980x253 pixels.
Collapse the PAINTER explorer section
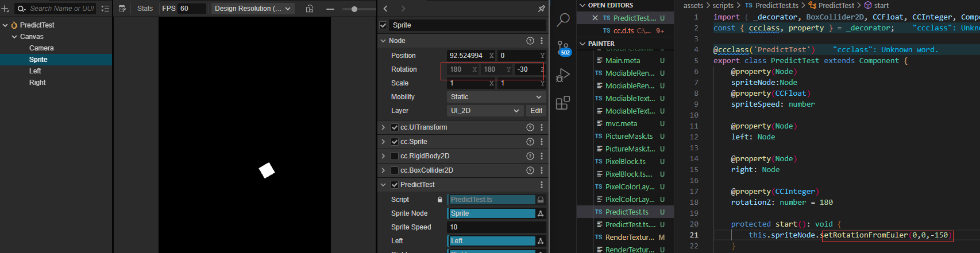[582, 44]
